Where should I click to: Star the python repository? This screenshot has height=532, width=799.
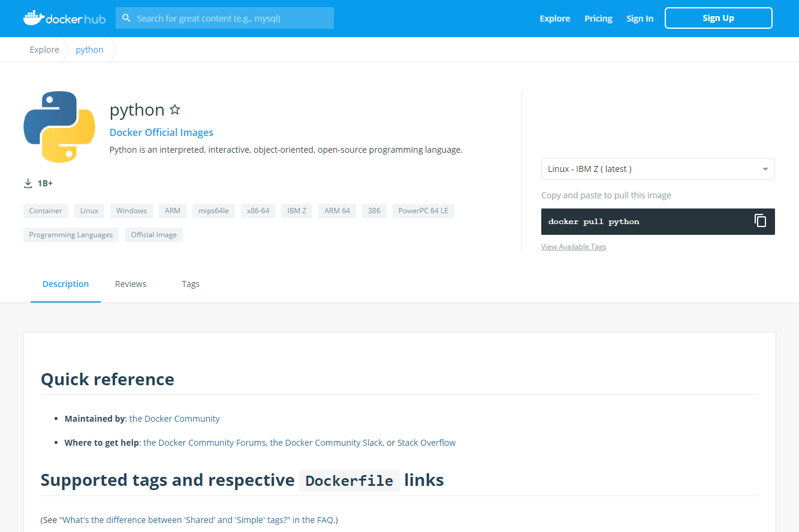(175, 110)
